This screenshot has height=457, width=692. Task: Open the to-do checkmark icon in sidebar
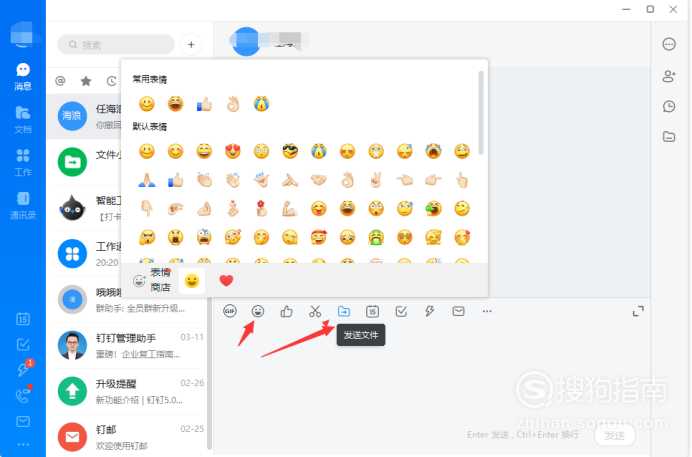(x=23, y=345)
